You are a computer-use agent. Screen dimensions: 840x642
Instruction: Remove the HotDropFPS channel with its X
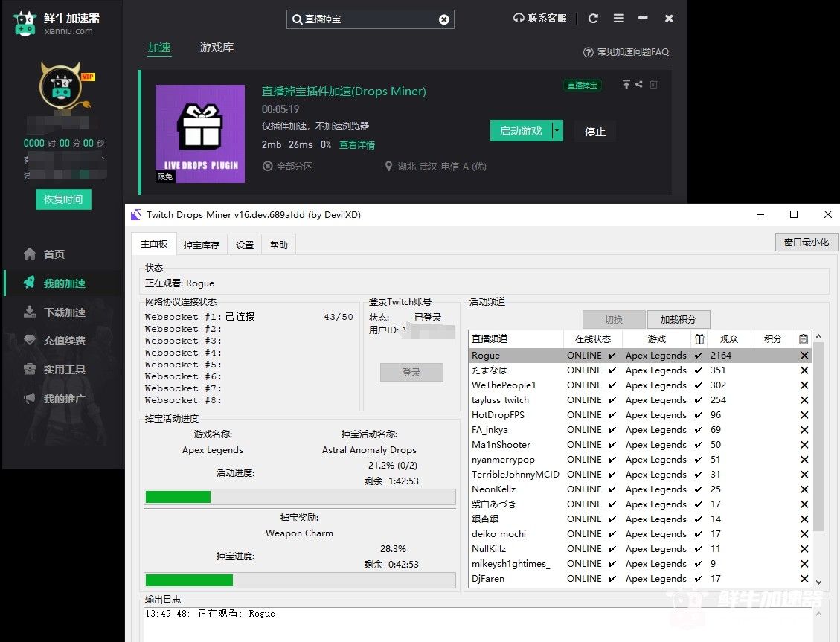pos(804,415)
